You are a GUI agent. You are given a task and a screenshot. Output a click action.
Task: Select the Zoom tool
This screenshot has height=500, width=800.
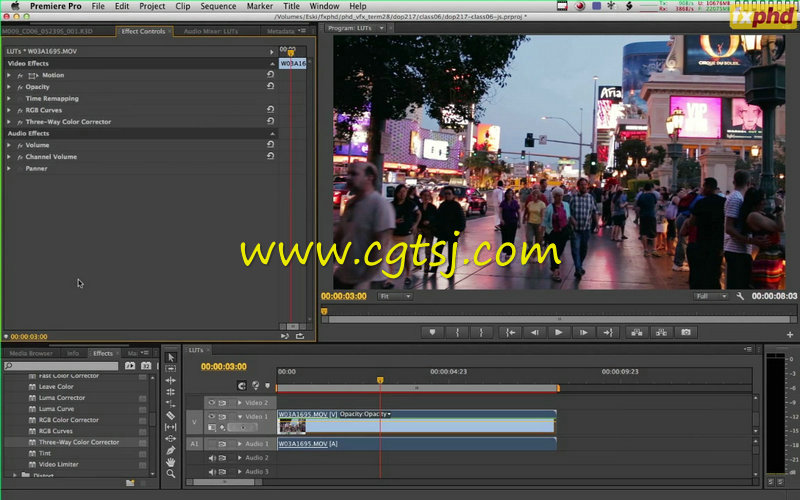coord(171,473)
